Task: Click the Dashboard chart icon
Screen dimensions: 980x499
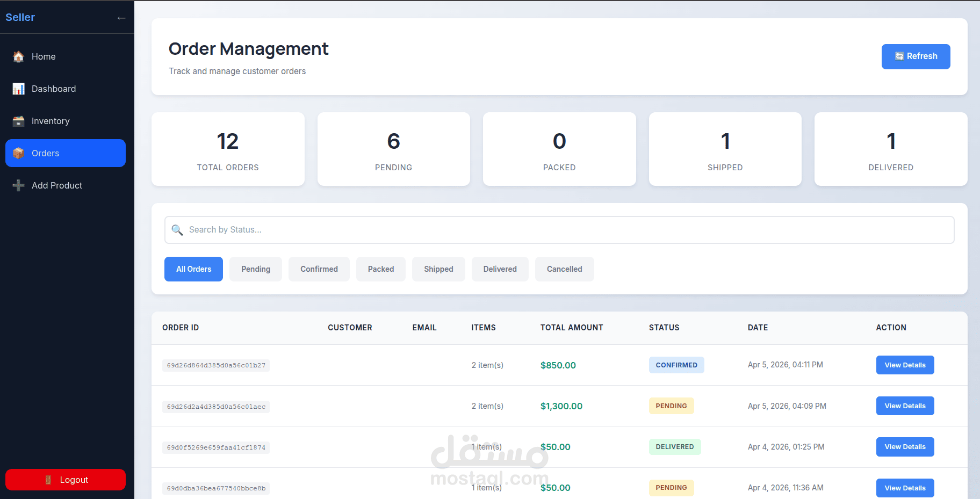Action: [19, 89]
